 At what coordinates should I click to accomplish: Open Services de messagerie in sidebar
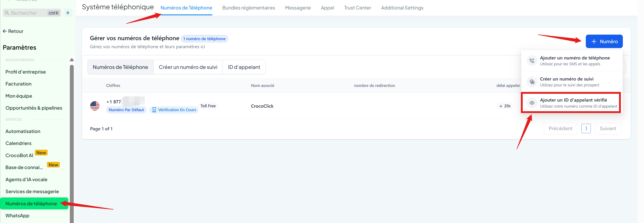tap(32, 192)
